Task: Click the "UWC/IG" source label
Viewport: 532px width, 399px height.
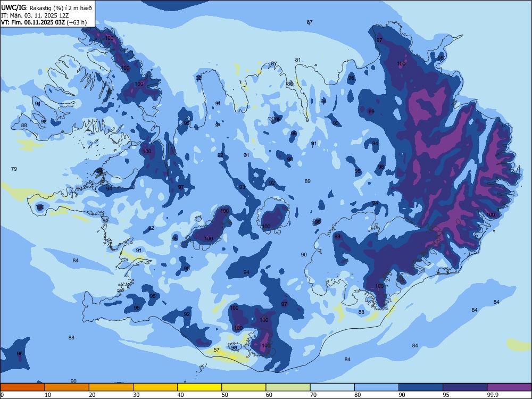Action: pyautogui.click(x=13, y=7)
